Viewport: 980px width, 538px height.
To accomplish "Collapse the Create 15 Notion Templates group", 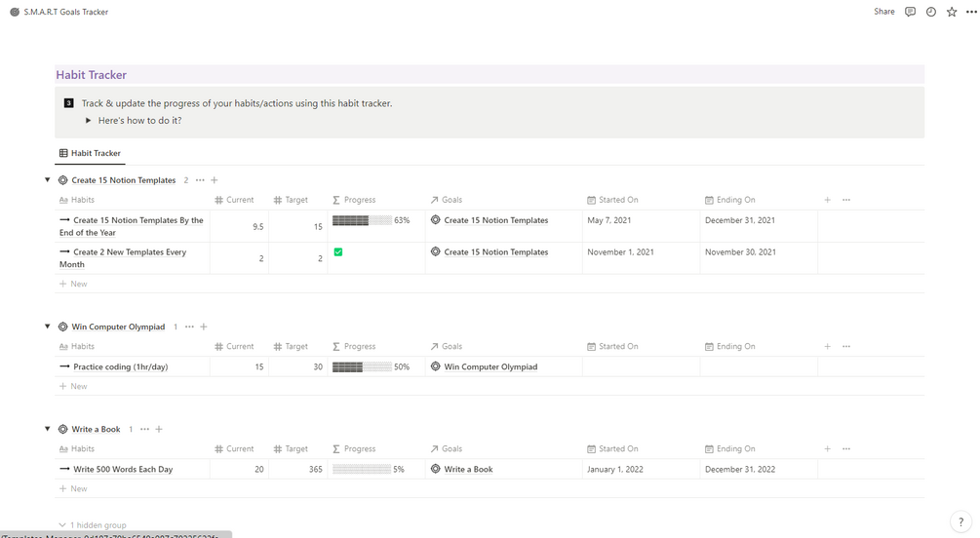I will 47,180.
